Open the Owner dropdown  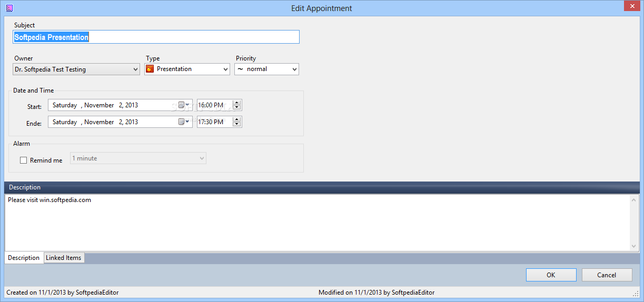[136, 69]
